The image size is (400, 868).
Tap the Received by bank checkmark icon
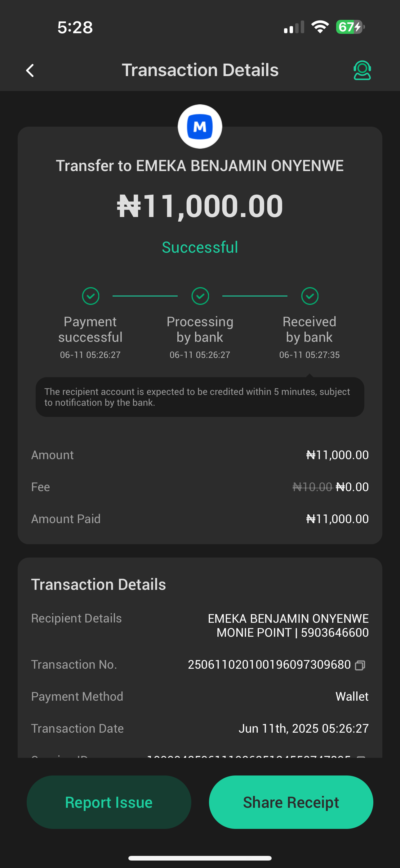tap(310, 296)
